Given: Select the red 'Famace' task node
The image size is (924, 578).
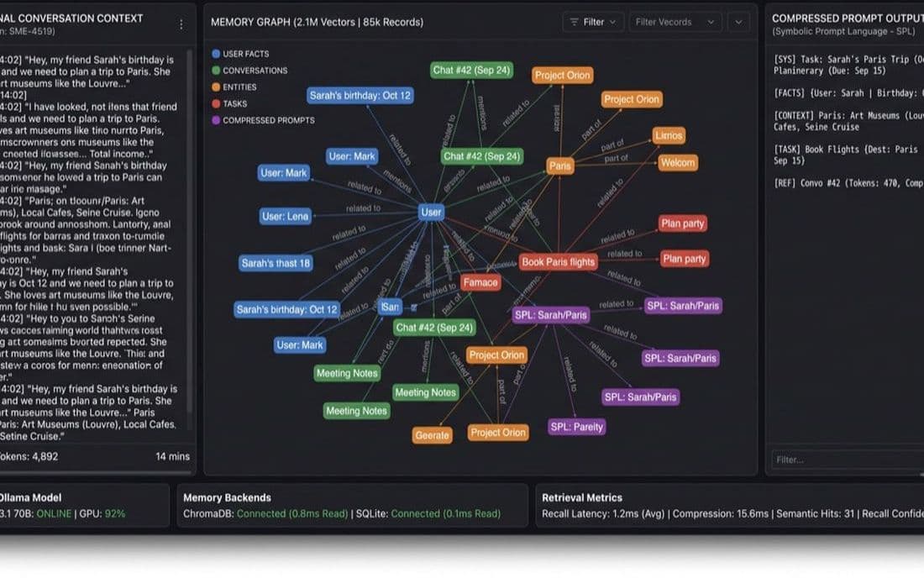Looking at the screenshot, I should click(x=480, y=283).
